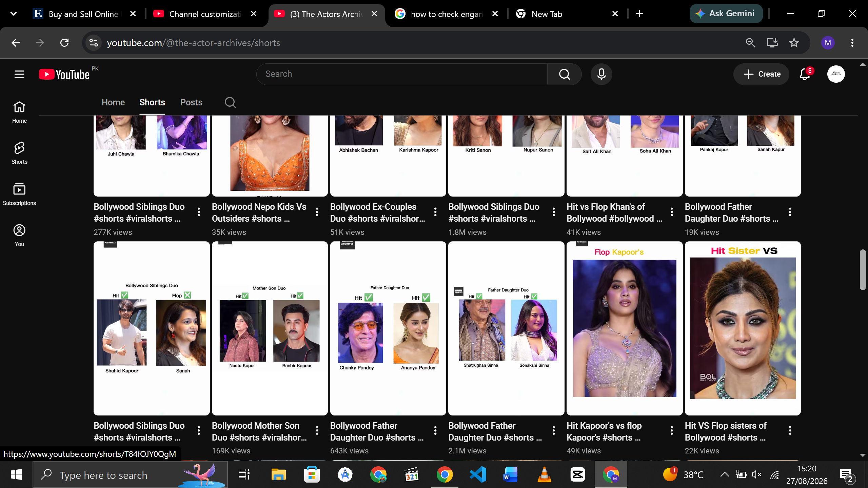Show hidden system tray icons
The width and height of the screenshot is (868, 488).
724,474
